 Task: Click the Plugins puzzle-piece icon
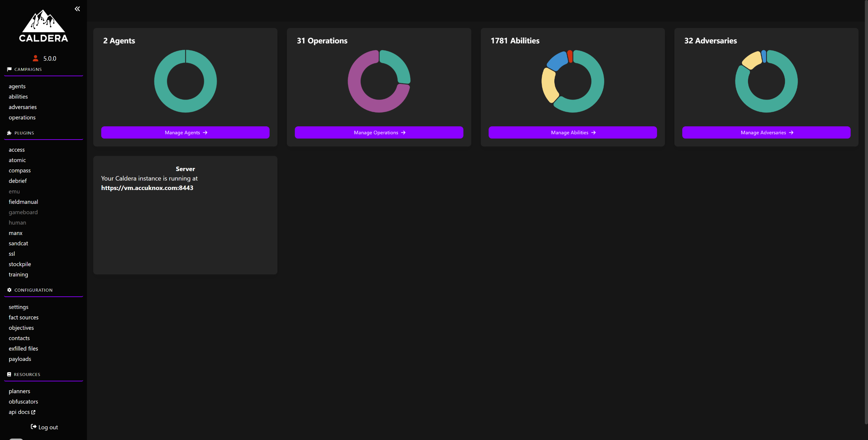(9, 133)
